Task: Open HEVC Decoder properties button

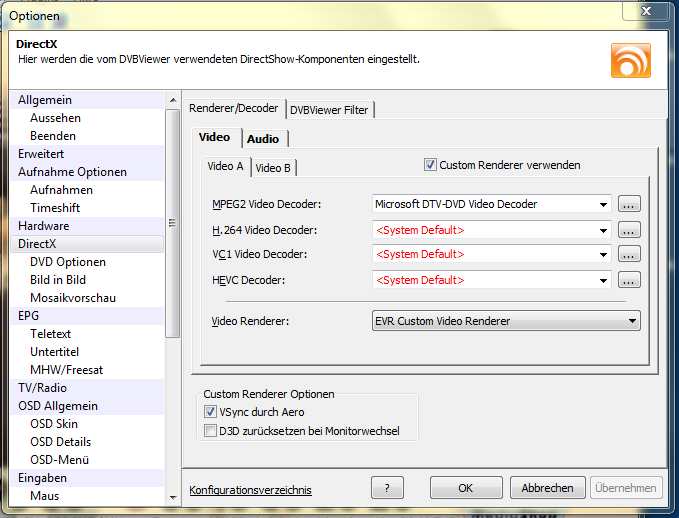Action: click(629, 280)
